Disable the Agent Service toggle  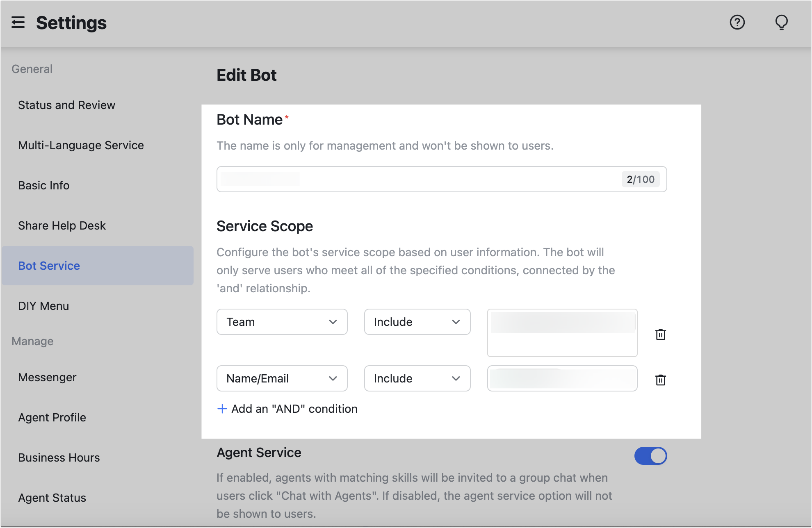pos(651,456)
